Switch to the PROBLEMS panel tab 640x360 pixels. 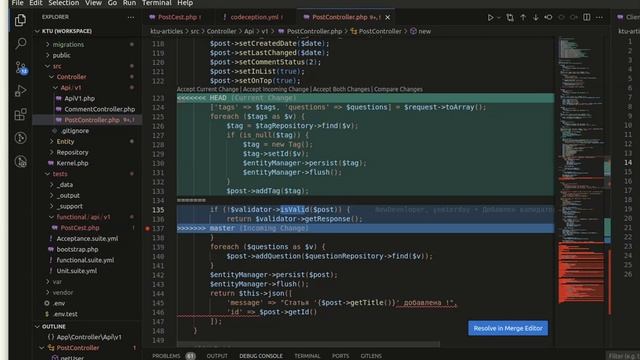[x=166, y=356]
